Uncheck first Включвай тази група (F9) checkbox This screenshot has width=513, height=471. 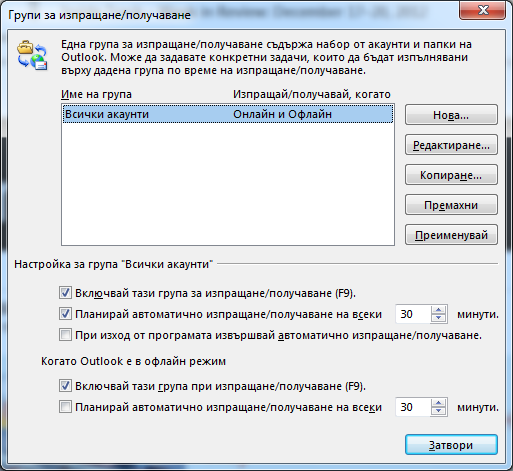point(65,293)
